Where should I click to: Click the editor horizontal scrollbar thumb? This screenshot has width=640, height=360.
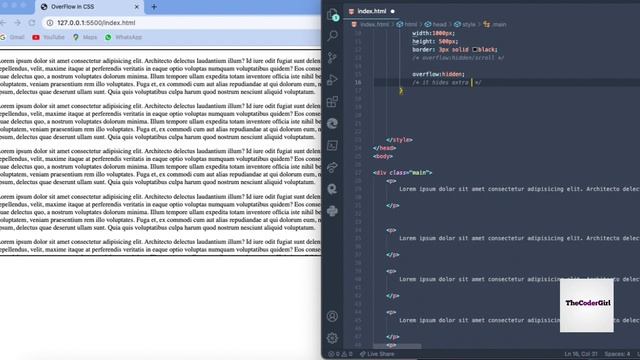click(397, 346)
